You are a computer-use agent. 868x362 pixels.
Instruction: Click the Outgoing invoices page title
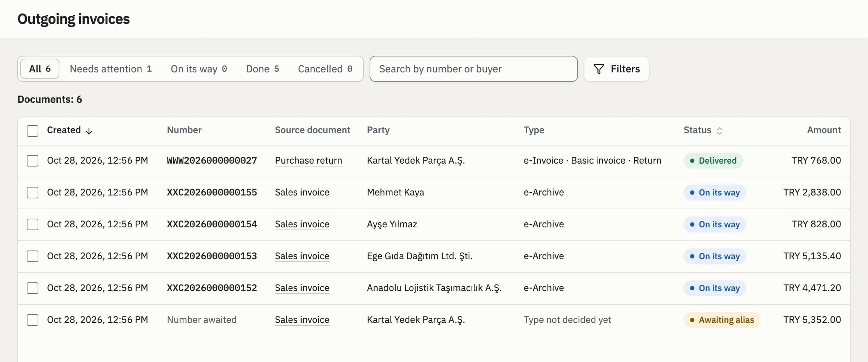74,19
